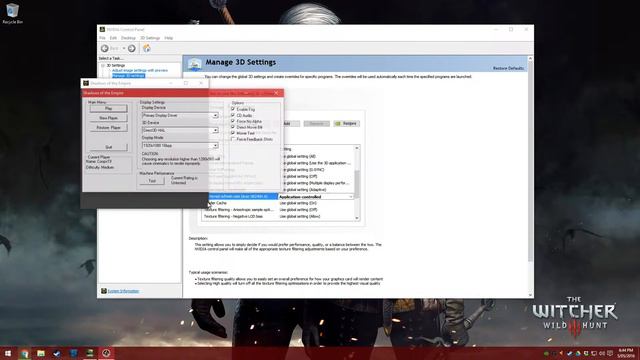Click the Quit button in launcher
Viewport: 640px width, 360px height.
coord(109,147)
